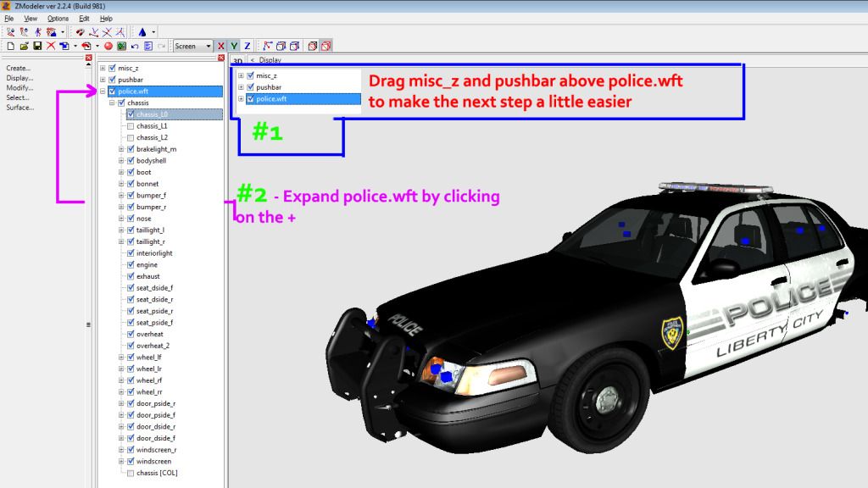Open dropdown arrow next to blue cone
The height and width of the screenshot is (488, 868).
pyautogui.click(x=153, y=32)
